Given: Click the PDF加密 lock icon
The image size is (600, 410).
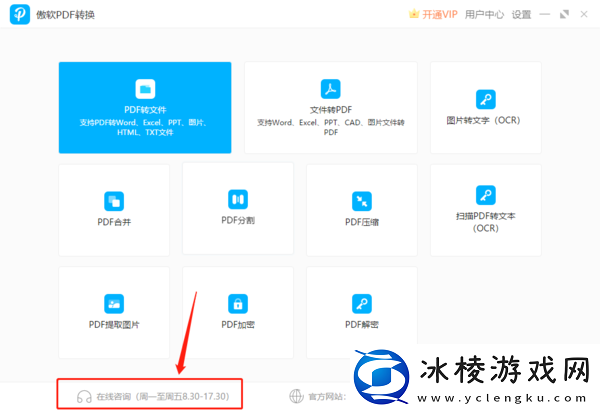Looking at the screenshot, I should (238, 304).
